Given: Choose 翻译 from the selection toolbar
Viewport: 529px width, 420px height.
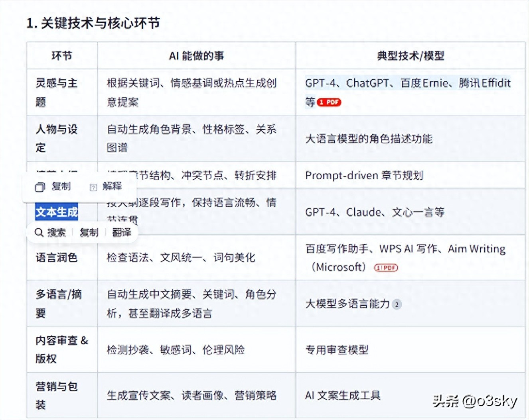Looking at the screenshot, I should [122, 232].
